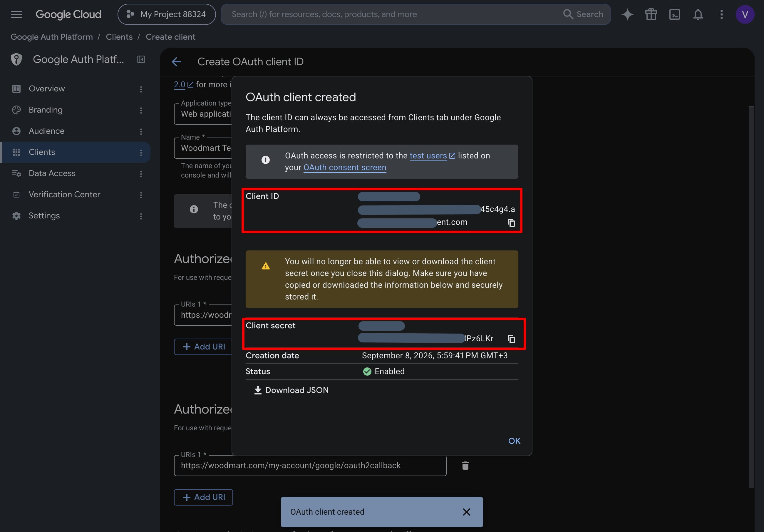Click the Google Auth Platform shield icon
The width and height of the screenshot is (764, 532).
16,59
